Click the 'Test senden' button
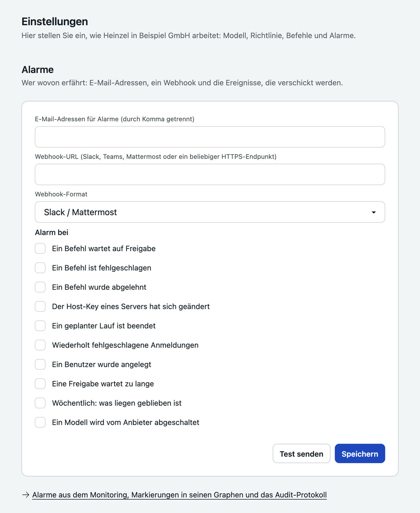420x513 pixels. 301,453
